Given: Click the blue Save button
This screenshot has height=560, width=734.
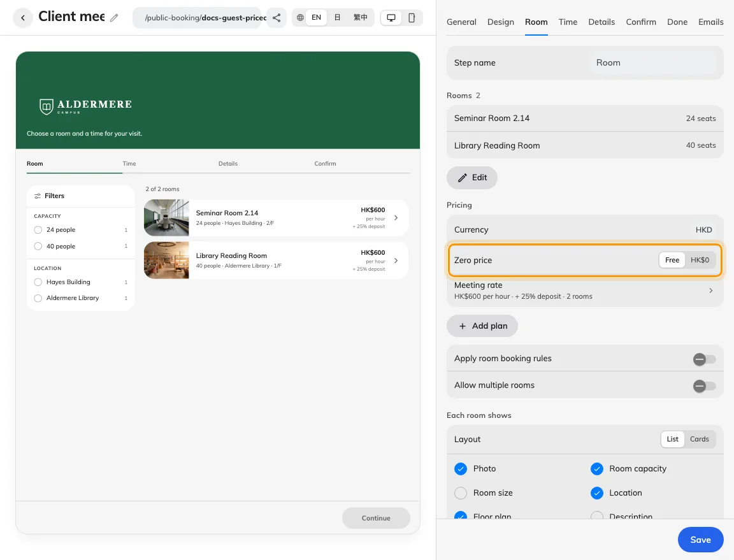Looking at the screenshot, I should click(700, 540).
